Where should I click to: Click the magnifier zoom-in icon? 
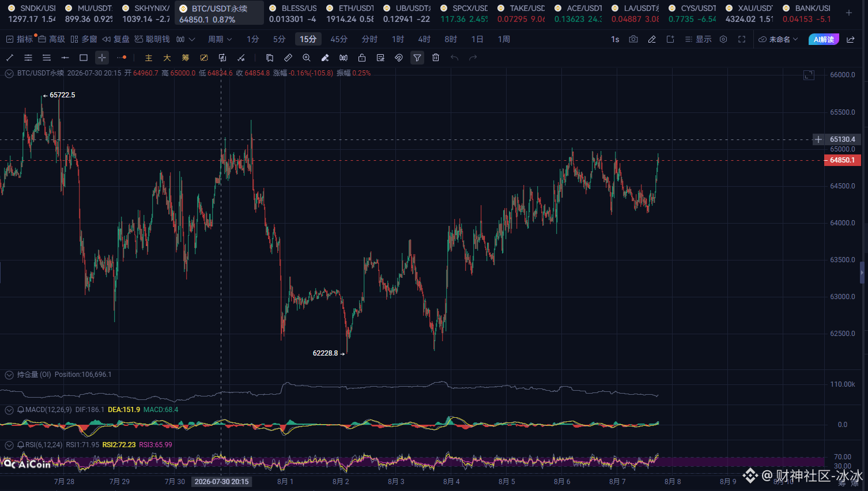[x=307, y=58]
